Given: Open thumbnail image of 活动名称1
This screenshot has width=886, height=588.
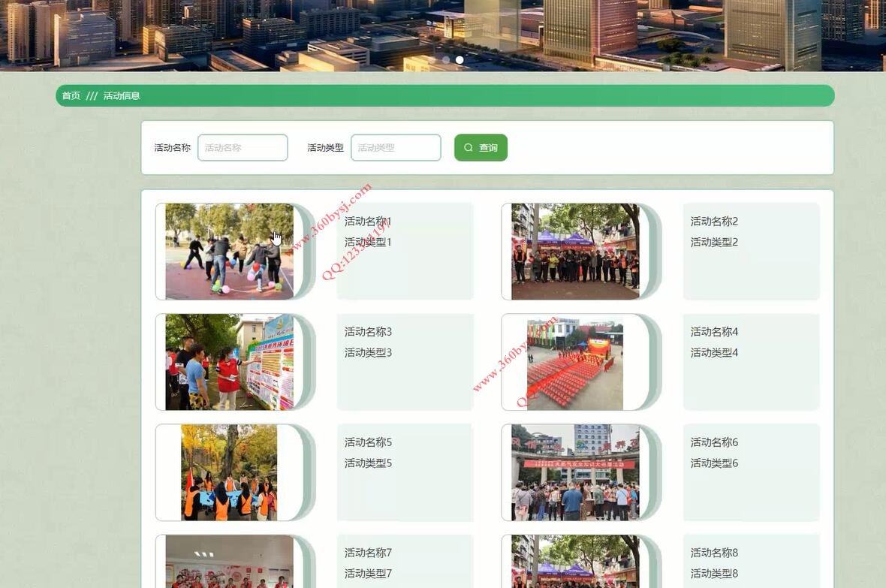Looking at the screenshot, I should 230,252.
